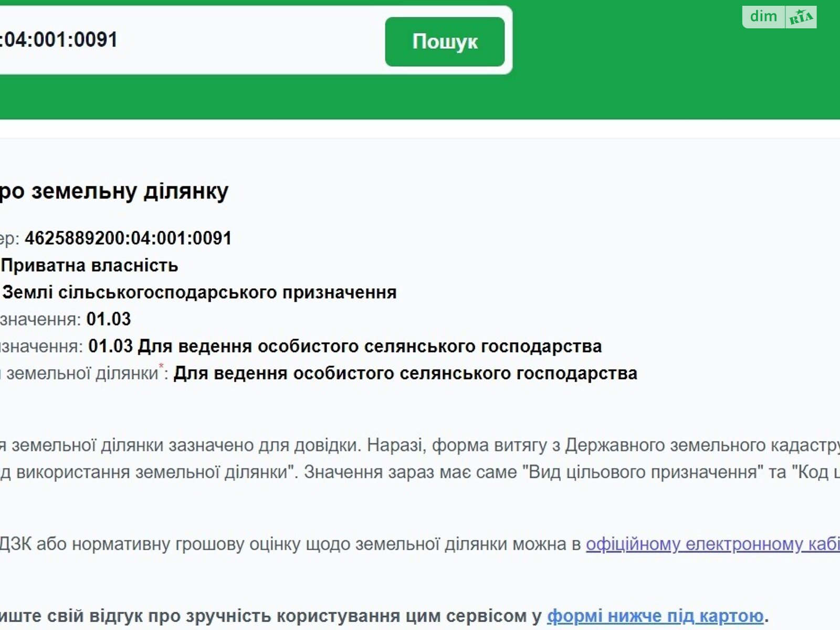Click the dim.RIA logo watermark badge
The image size is (840, 630).
(779, 17)
